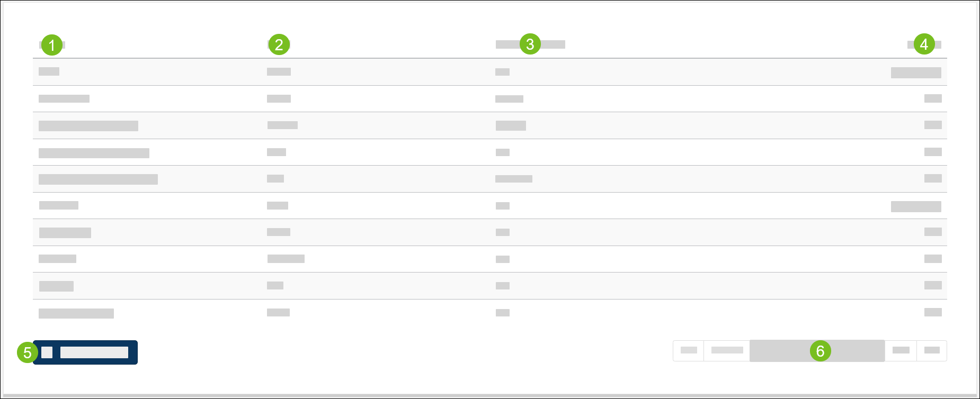The height and width of the screenshot is (399, 980).
Task: Click the eighth row's second-column placeholder
Action: pyautogui.click(x=286, y=259)
